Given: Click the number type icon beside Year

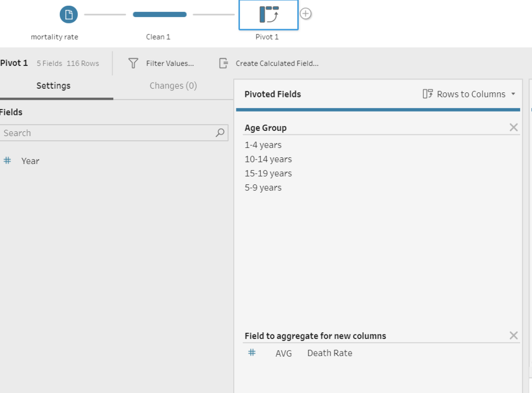Looking at the screenshot, I should 7,161.
